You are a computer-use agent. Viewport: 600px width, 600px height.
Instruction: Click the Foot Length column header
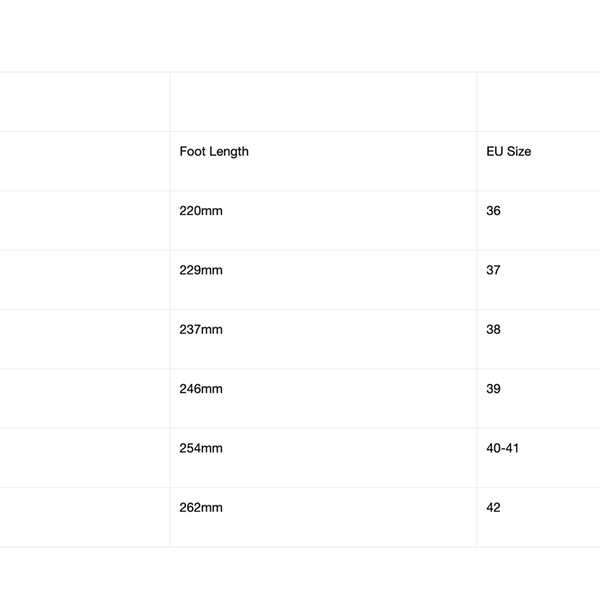(x=214, y=152)
